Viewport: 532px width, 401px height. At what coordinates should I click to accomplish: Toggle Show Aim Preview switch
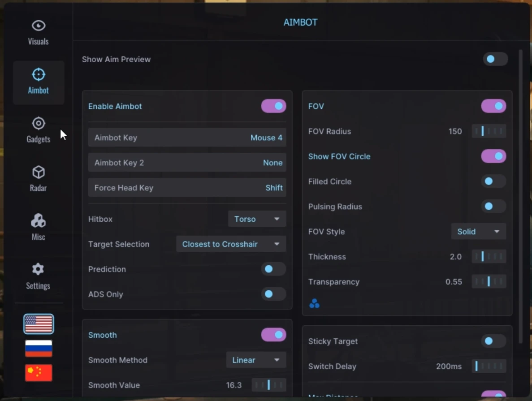coord(495,60)
